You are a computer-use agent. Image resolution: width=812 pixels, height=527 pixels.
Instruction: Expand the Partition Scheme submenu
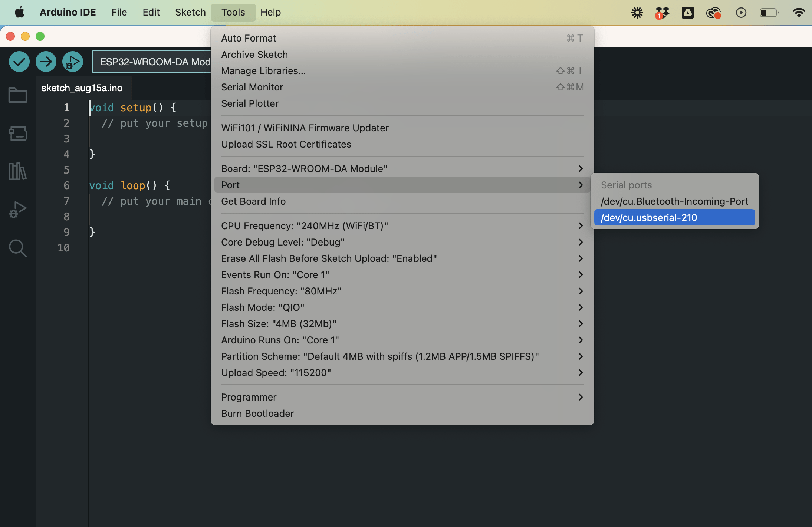point(402,356)
